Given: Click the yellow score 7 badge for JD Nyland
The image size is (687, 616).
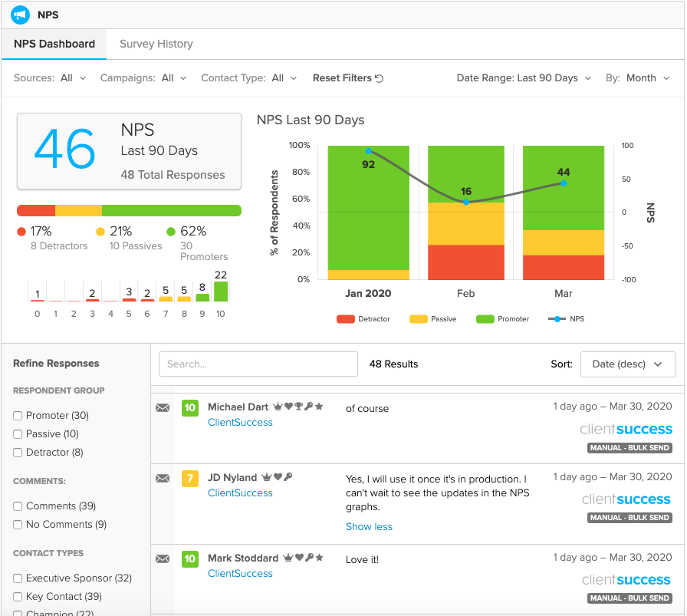Looking at the screenshot, I should [190, 479].
